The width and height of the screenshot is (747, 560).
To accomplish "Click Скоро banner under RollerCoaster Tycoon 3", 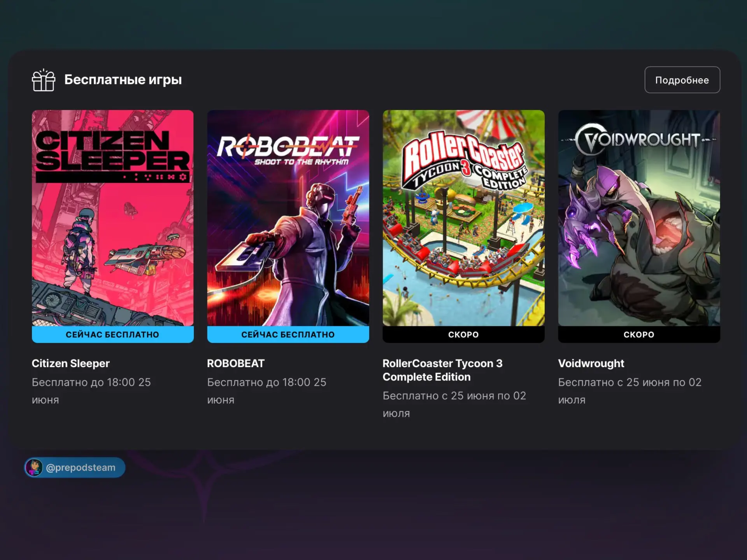I will (x=463, y=334).
